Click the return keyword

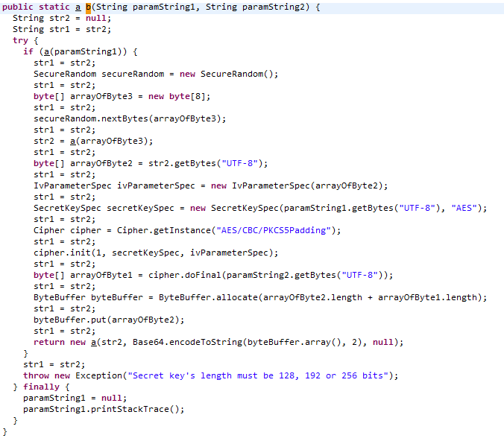(49, 342)
